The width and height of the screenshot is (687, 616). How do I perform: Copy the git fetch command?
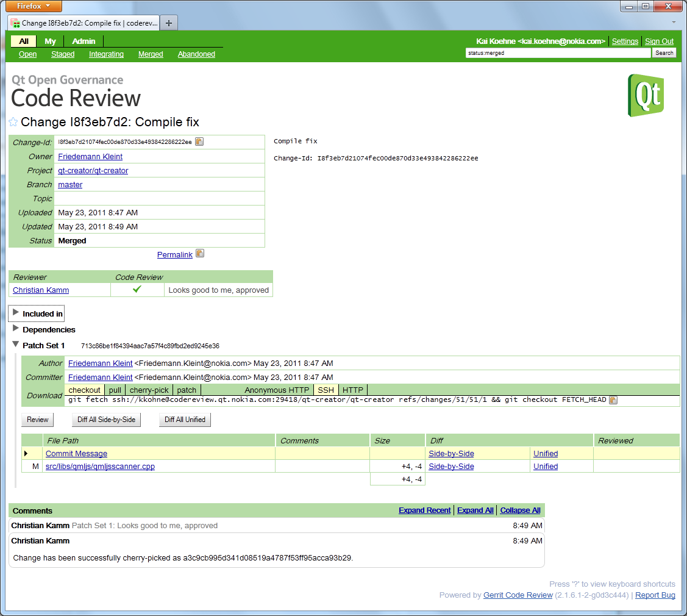(613, 400)
